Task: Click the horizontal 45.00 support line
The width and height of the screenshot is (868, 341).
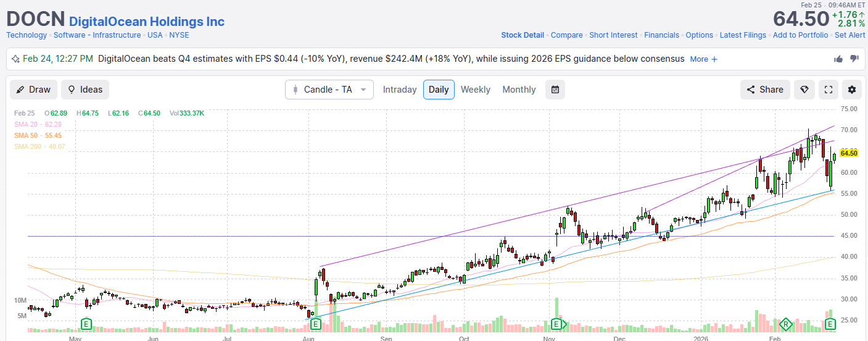Action: (x=432, y=236)
